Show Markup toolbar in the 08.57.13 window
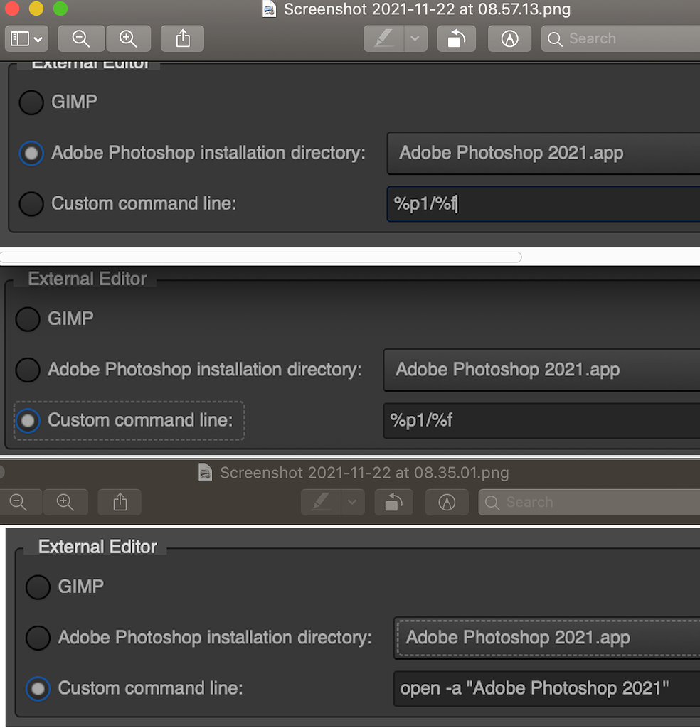Viewport: 700px width, 728px height. click(x=509, y=38)
